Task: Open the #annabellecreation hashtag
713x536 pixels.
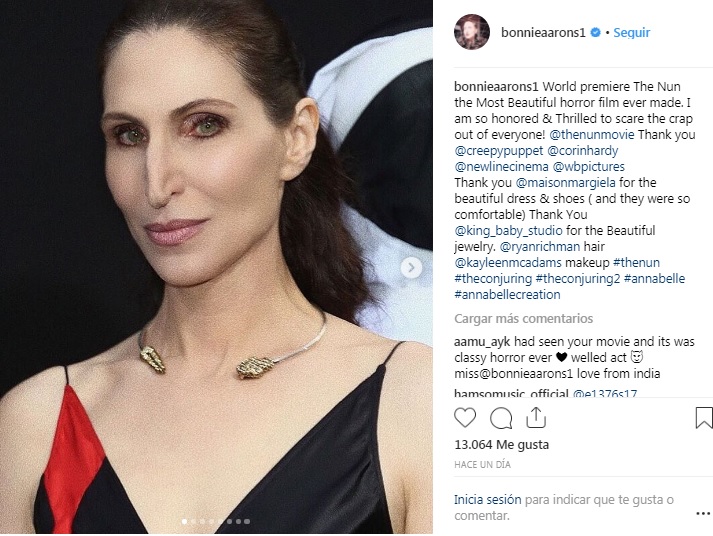Action: (x=507, y=295)
